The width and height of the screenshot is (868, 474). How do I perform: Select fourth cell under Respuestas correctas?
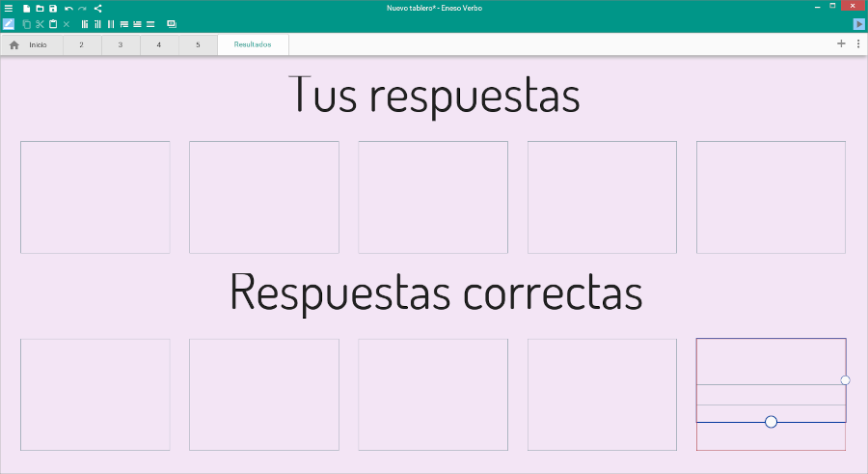[602, 395]
